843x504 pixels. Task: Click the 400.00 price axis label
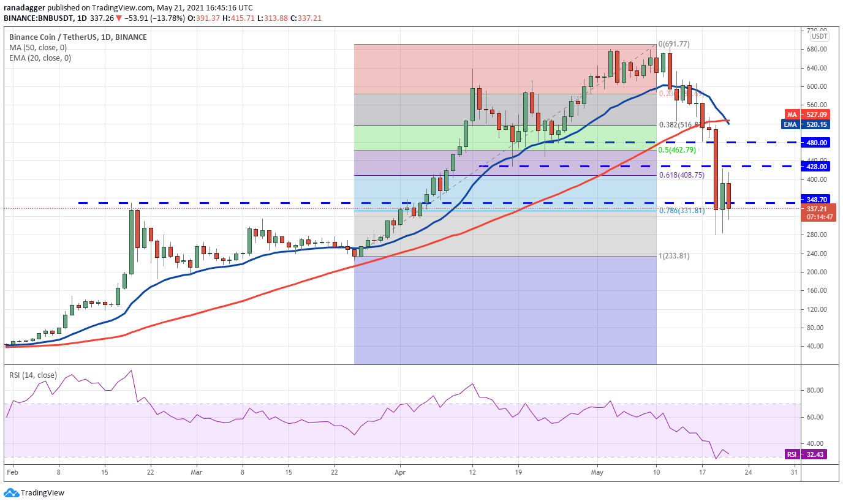pyautogui.click(x=818, y=180)
